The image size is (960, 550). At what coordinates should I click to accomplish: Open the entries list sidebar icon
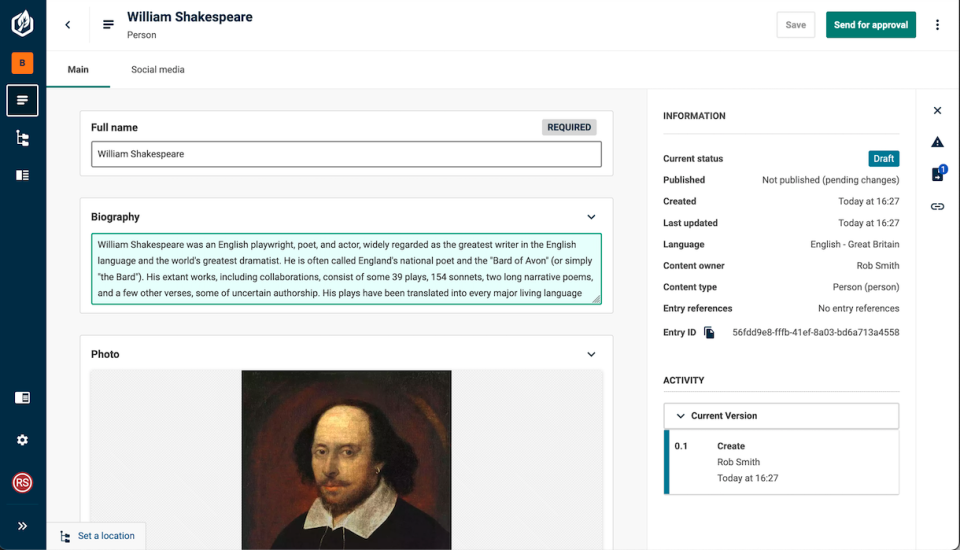coord(23,100)
